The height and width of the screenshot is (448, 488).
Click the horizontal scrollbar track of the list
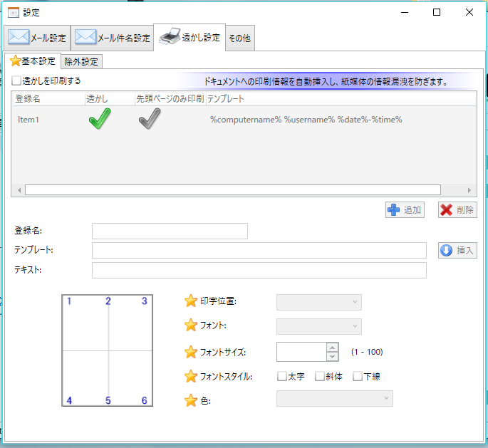[233, 189]
